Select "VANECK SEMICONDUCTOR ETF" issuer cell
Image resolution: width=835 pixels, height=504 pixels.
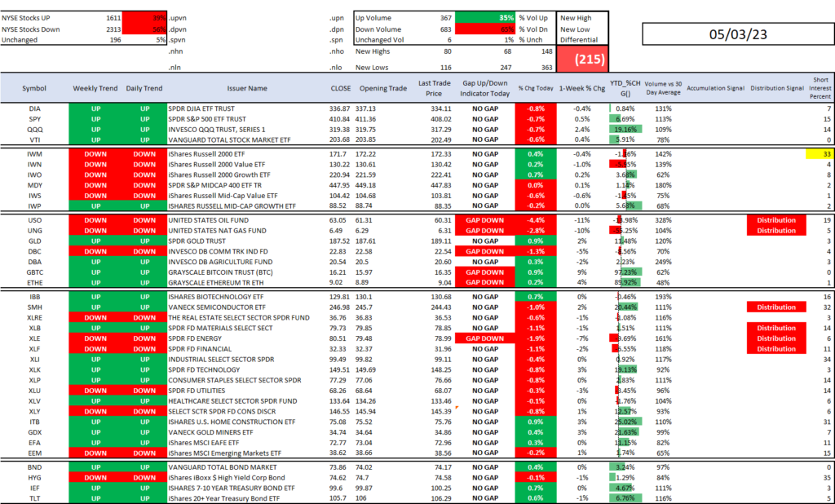coord(217,307)
